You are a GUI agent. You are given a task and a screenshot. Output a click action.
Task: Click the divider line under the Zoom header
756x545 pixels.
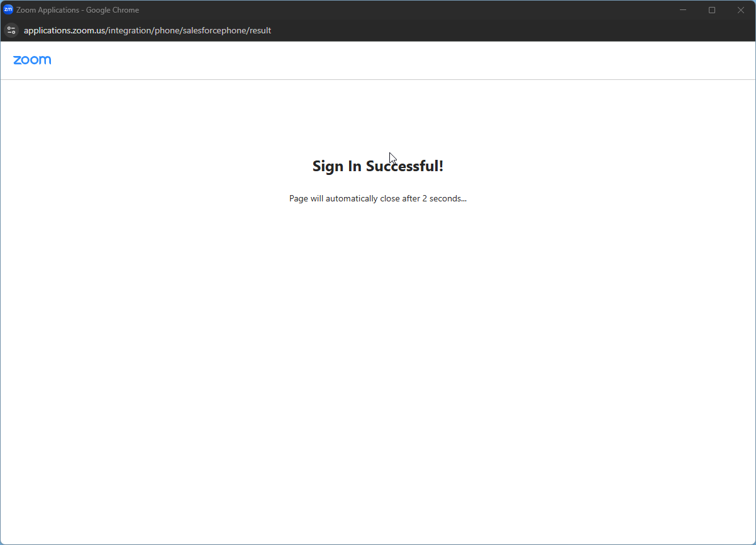pos(377,79)
